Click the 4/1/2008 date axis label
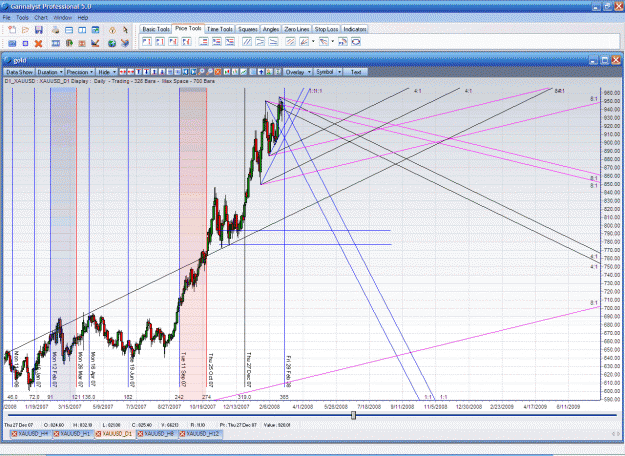Viewport: 625px width, 456px height. (x=303, y=407)
